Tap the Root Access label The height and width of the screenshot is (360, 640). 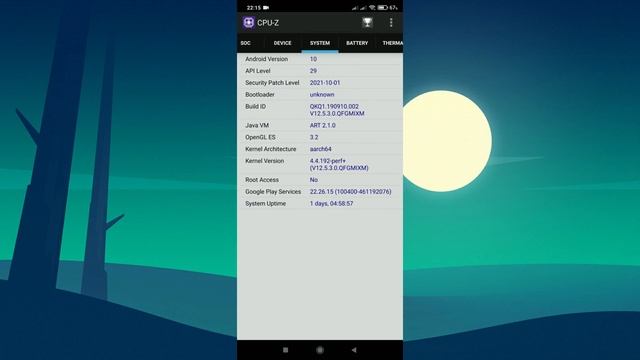point(262,180)
